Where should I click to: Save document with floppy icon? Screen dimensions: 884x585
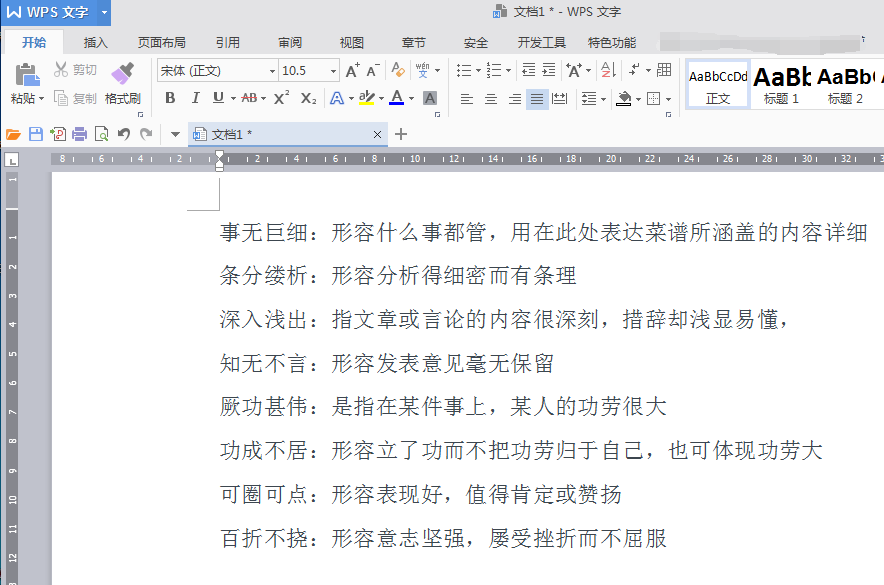click(36, 134)
